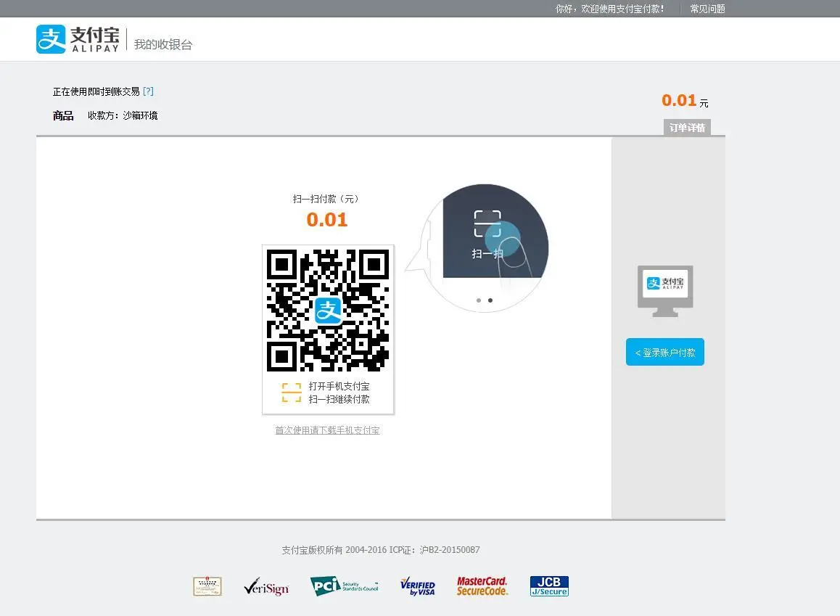Click the orange 0.01 amount above QR code
The width and height of the screenshot is (840, 616).
[x=326, y=220]
